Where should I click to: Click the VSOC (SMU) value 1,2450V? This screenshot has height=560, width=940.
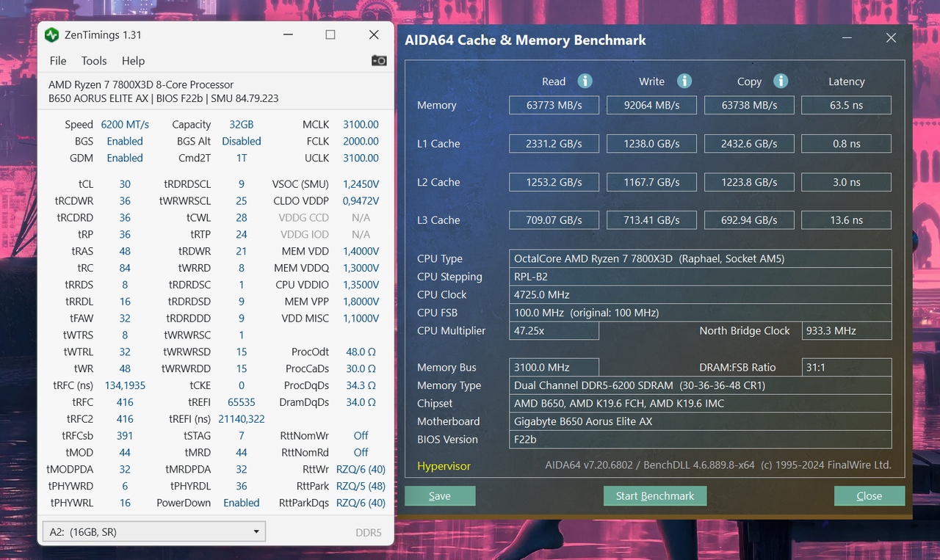(361, 184)
